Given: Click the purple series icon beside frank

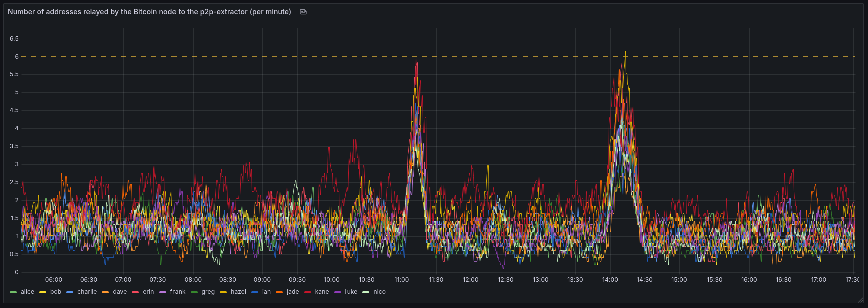Looking at the screenshot, I should click(x=162, y=292).
